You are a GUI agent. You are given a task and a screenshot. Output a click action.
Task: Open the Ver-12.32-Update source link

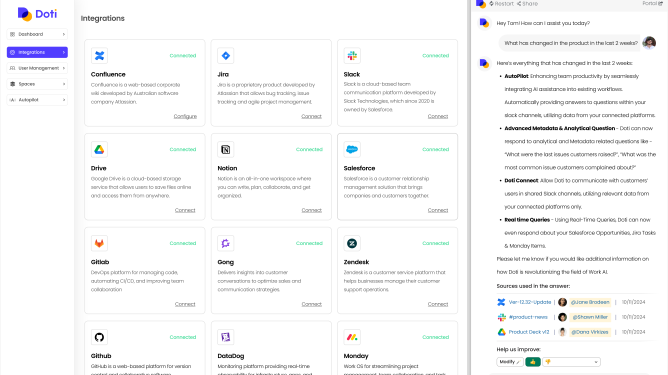click(x=530, y=302)
